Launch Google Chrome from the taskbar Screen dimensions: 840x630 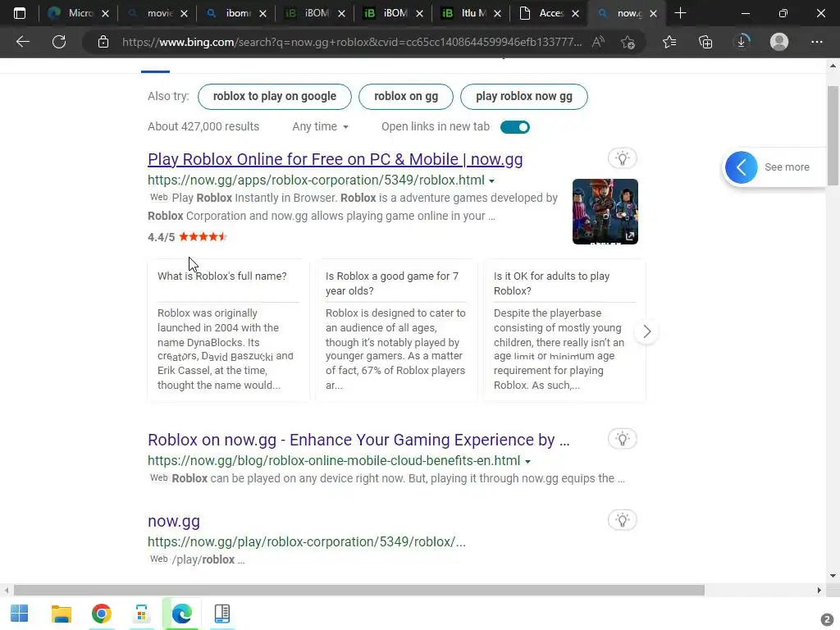pos(101,614)
